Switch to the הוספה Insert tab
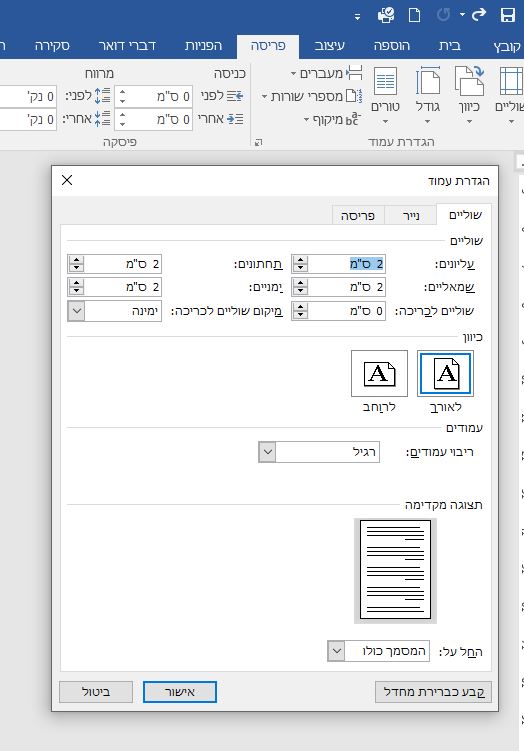 click(x=391, y=46)
